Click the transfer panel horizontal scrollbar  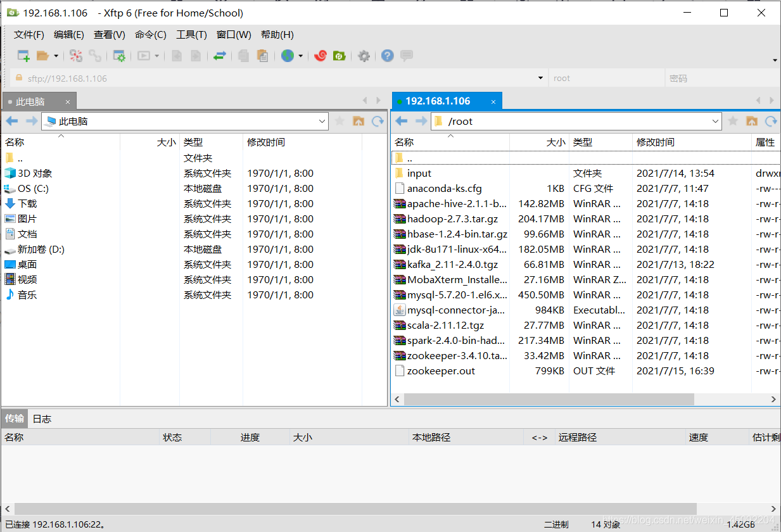click(x=356, y=509)
